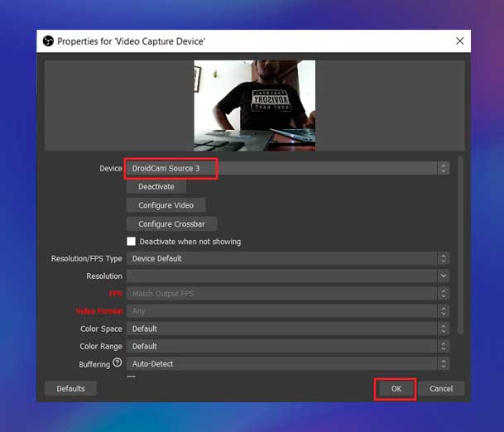Click the Device dropdown arrows

(x=444, y=168)
